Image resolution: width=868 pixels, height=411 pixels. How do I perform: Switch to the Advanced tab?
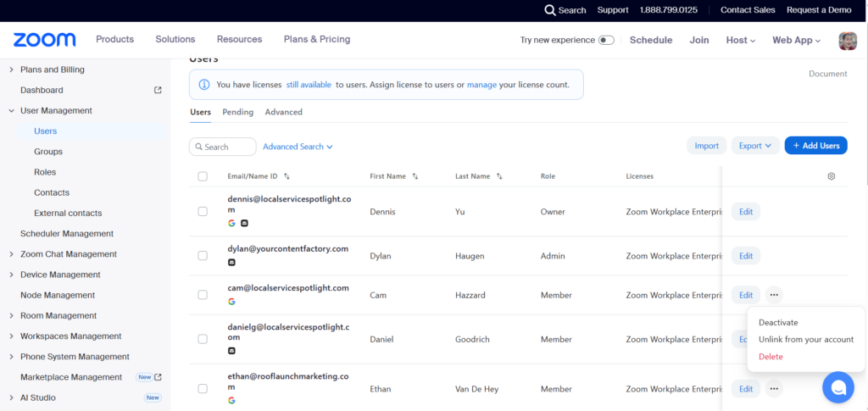pos(283,112)
